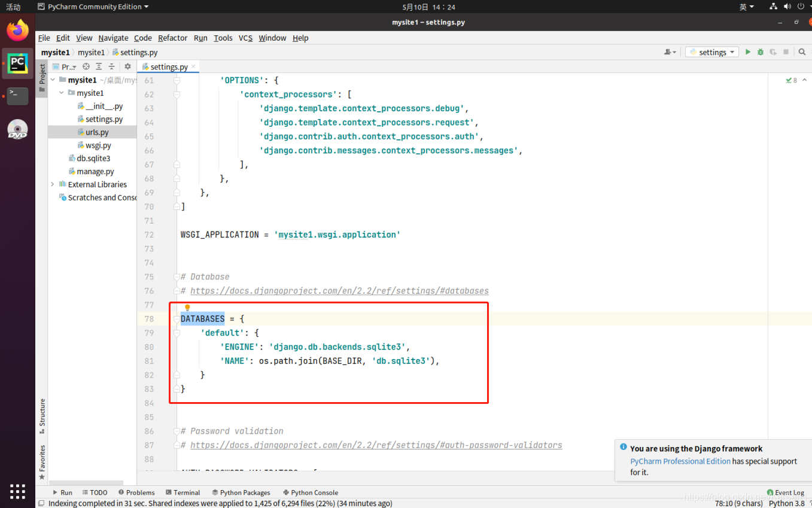Open the Python Console tool window
Viewport: 812px width, 508px height.
tap(311, 492)
